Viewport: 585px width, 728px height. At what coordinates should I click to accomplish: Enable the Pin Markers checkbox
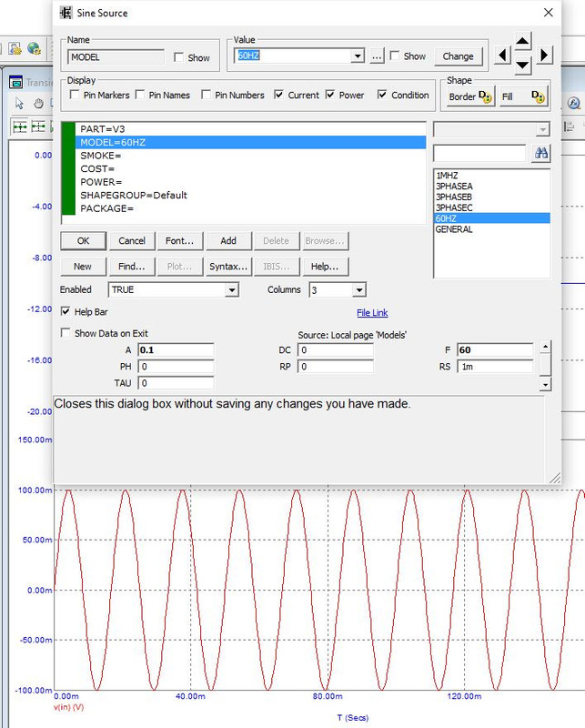[x=75, y=95]
